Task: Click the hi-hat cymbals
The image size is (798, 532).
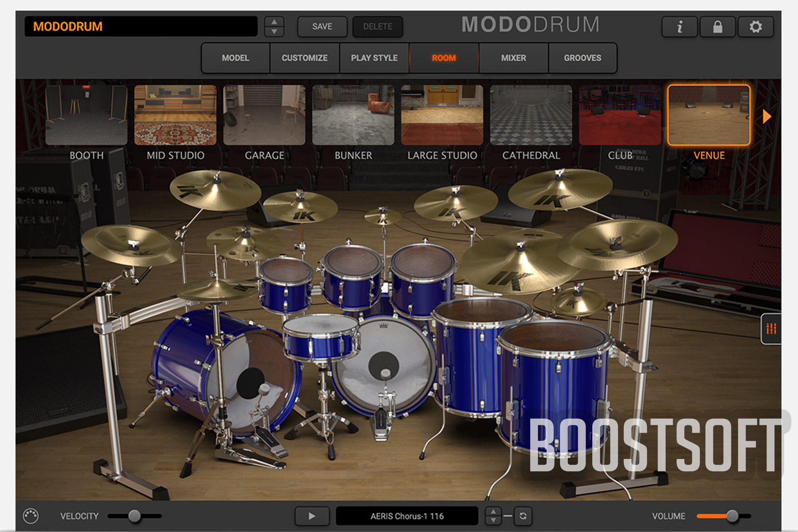Action: pos(217,292)
